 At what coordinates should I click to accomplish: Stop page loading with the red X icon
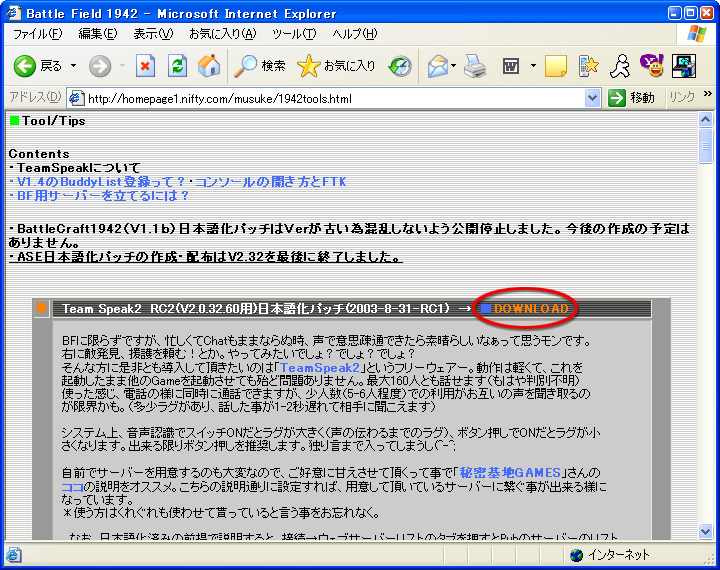pos(145,66)
